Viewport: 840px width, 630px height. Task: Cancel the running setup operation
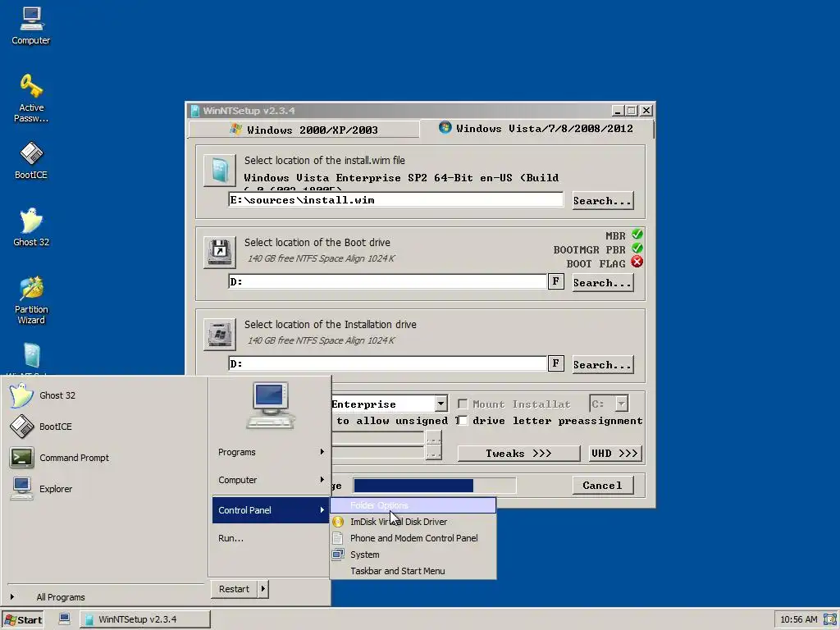(603, 486)
